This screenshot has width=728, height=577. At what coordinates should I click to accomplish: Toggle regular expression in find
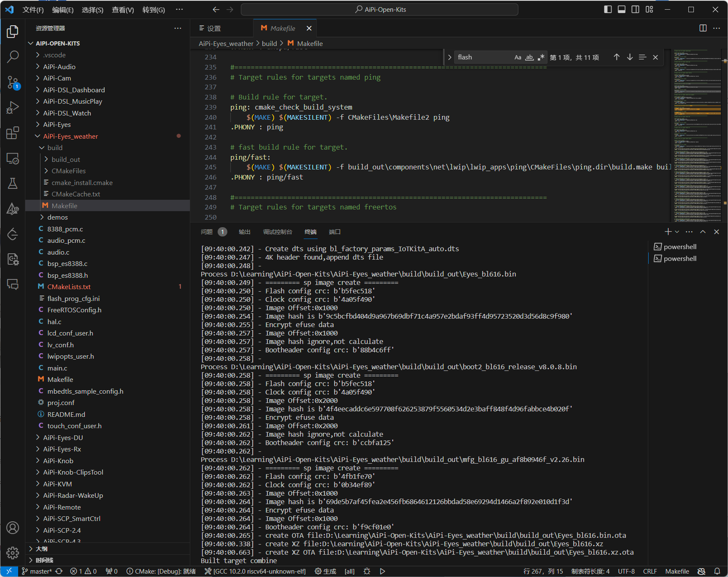pos(541,57)
